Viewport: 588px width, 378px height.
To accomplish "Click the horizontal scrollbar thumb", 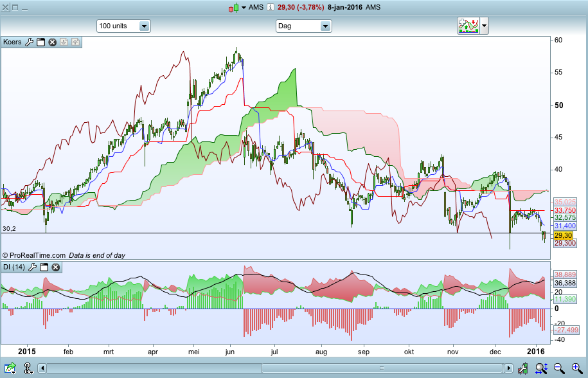I will (x=382, y=368).
